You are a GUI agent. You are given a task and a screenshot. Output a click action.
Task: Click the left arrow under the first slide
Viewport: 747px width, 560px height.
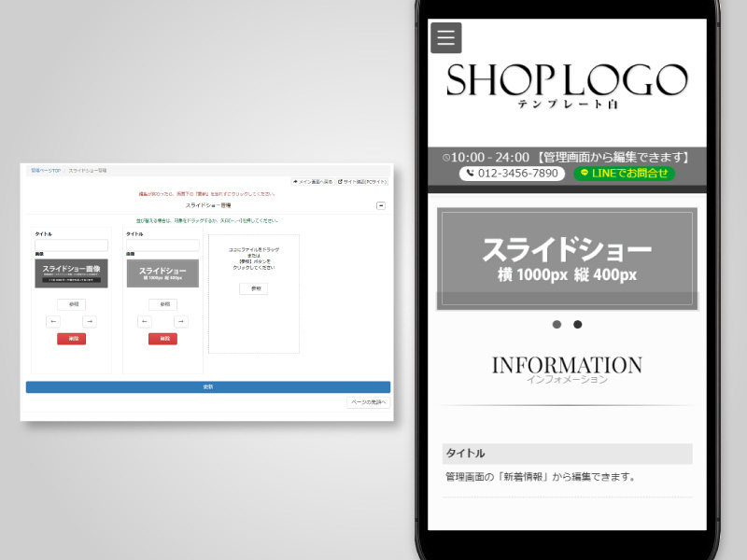pos(52,321)
